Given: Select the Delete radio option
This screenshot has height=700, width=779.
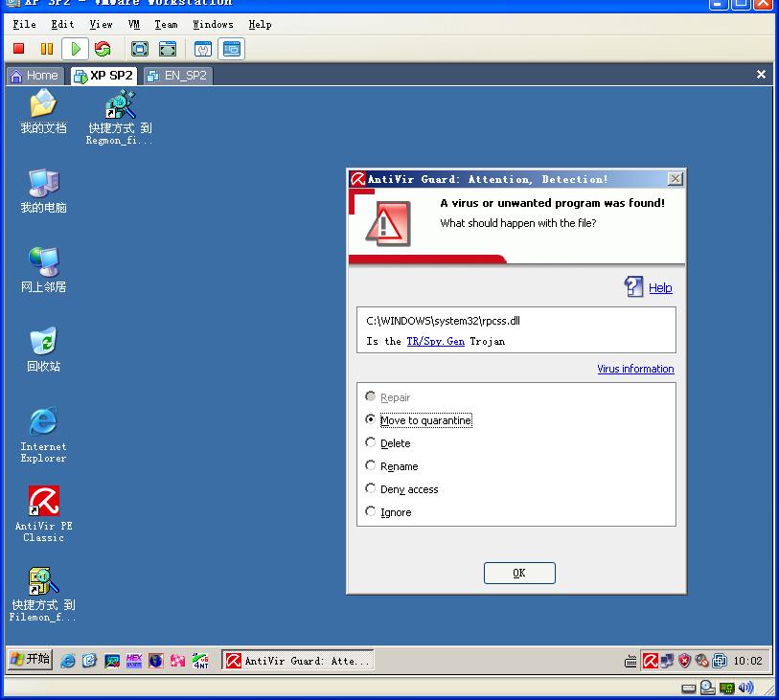Looking at the screenshot, I should pyautogui.click(x=370, y=442).
